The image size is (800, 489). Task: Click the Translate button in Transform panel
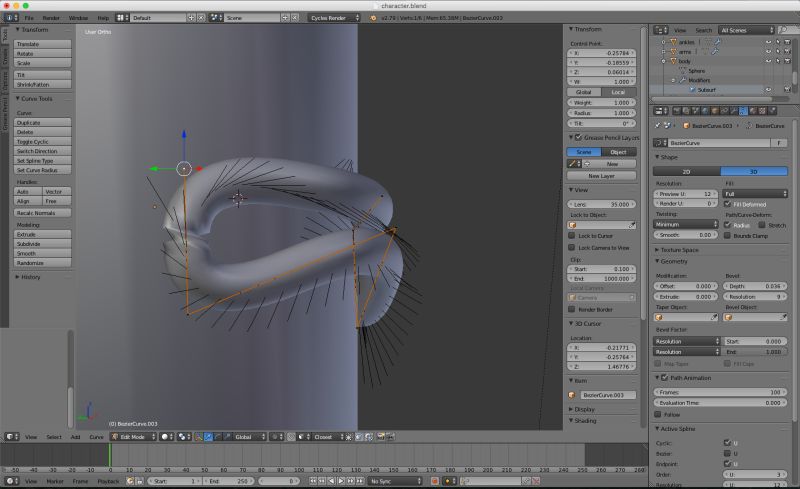click(x=42, y=44)
